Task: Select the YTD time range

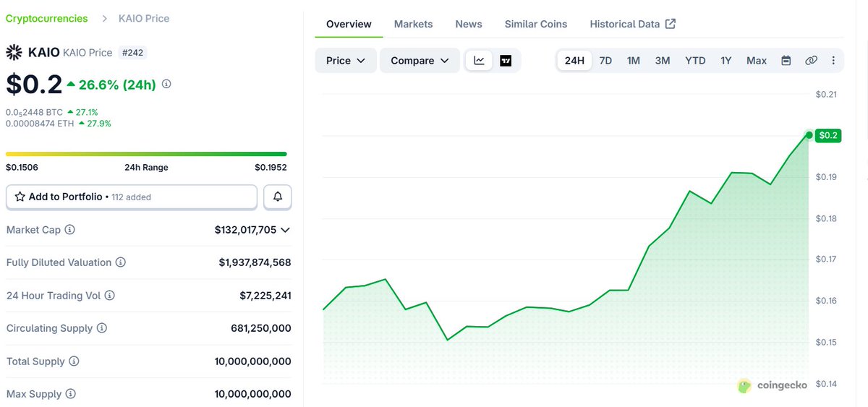Action: pos(695,61)
